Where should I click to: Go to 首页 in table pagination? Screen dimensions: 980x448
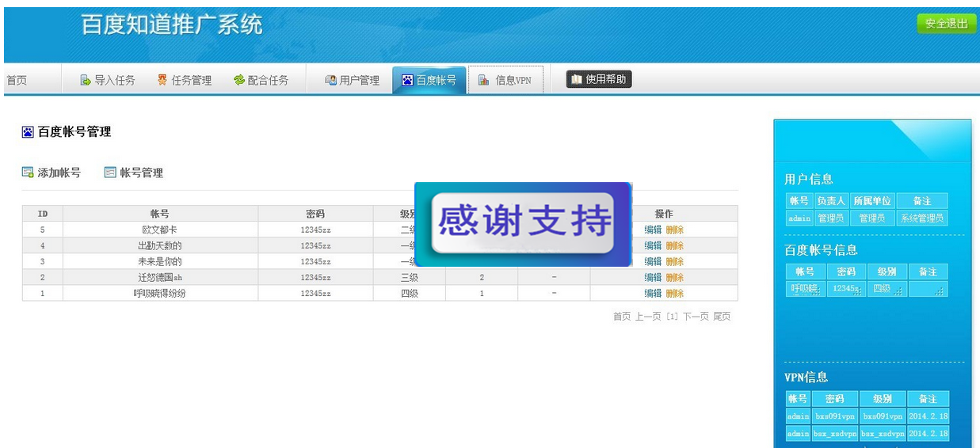tap(622, 317)
